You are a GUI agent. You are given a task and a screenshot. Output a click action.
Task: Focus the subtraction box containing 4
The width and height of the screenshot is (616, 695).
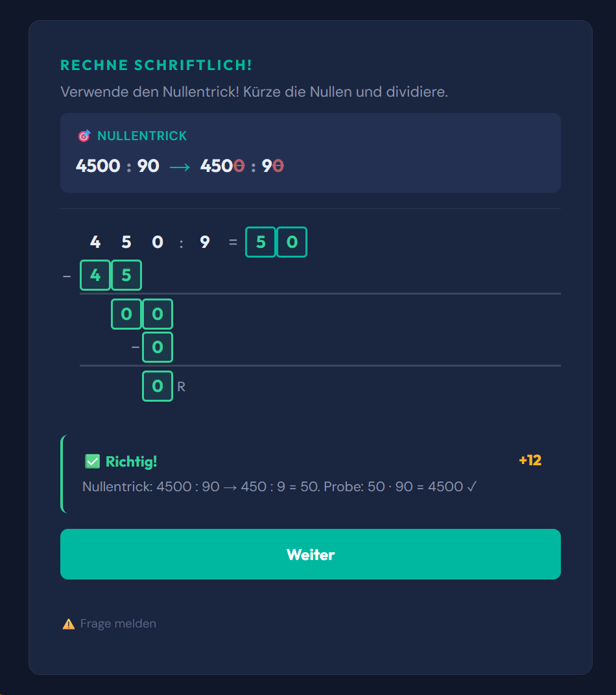[x=95, y=275]
